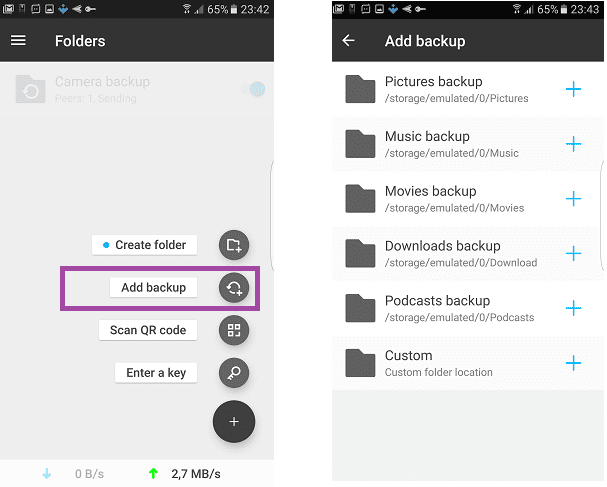Add the Music backup with plus icon

click(573, 144)
